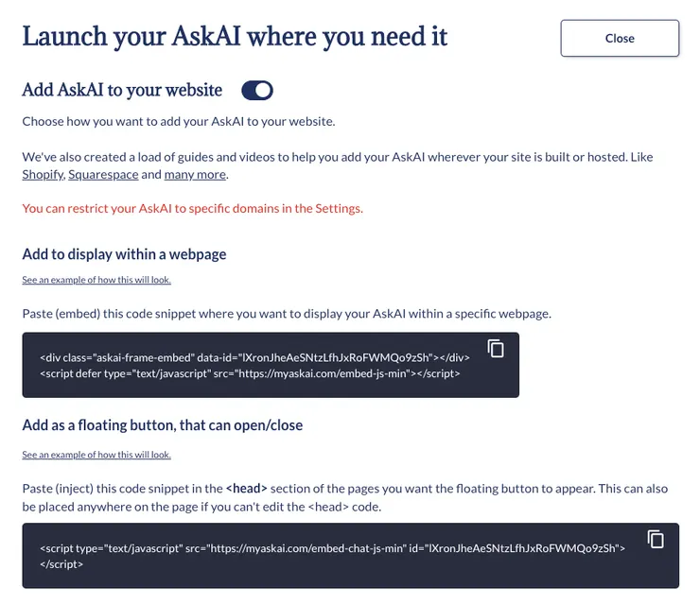Click inside the floating button script code text

331,547
